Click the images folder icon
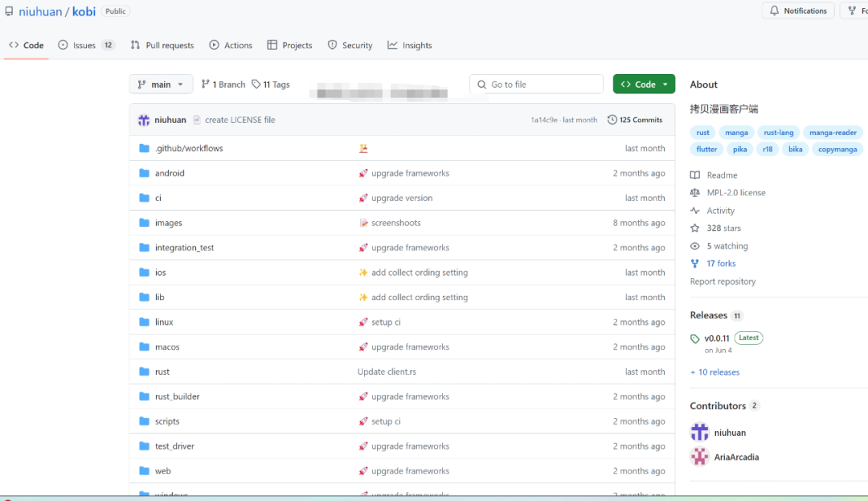Viewport: 868px width, 501px height. click(x=145, y=223)
